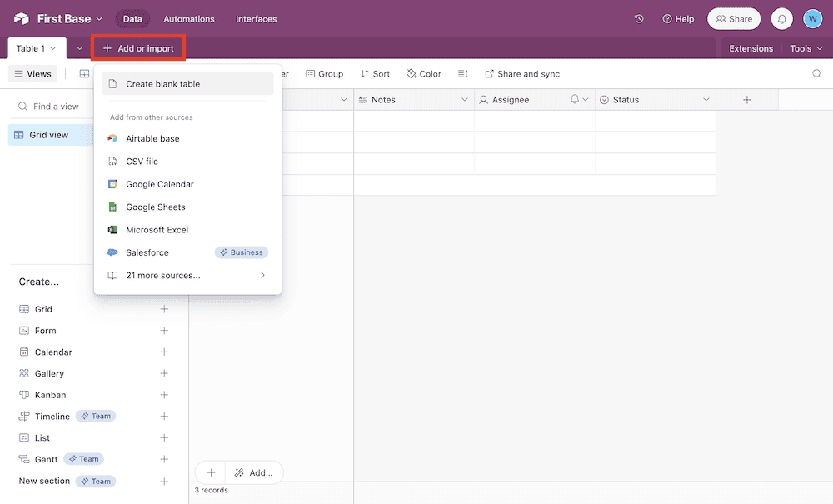Import from Salesforce
This screenshot has width=833, height=504.
[x=187, y=252]
